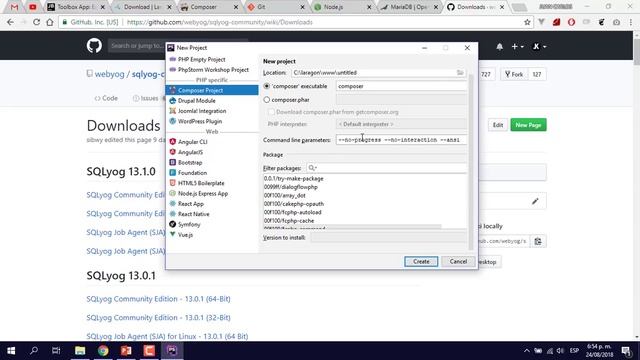Click Edit button on wiki page
The image size is (640, 360).
click(x=498, y=125)
